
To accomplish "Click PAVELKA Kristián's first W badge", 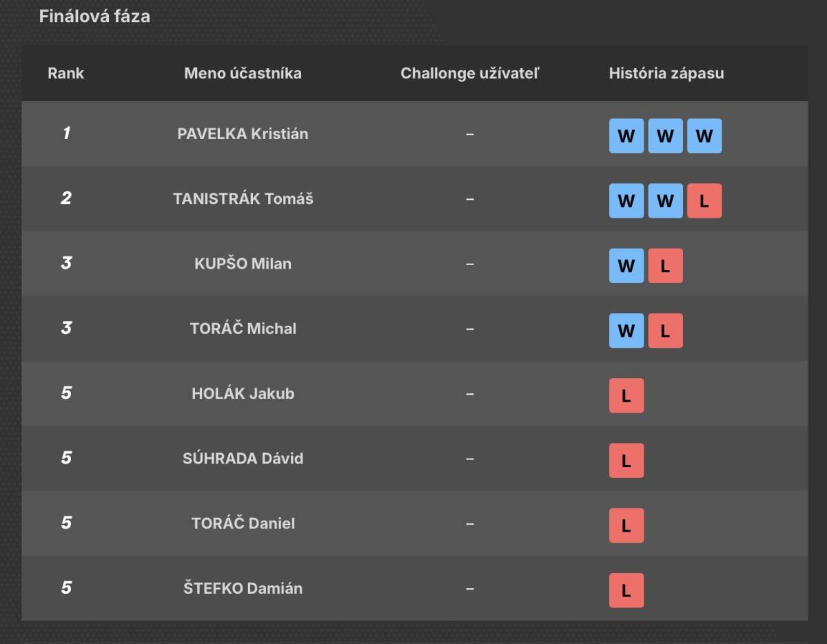I will pyautogui.click(x=626, y=136).
